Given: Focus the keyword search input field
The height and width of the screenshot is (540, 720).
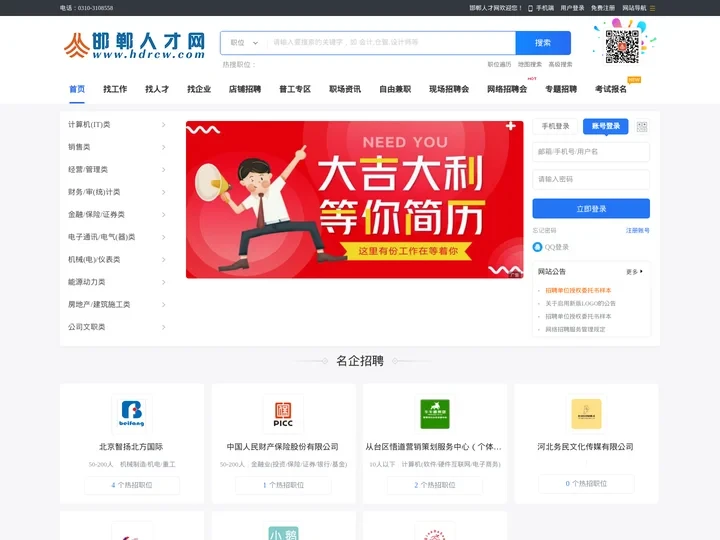Looking at the screenshot, I should (x=391, y=43).
